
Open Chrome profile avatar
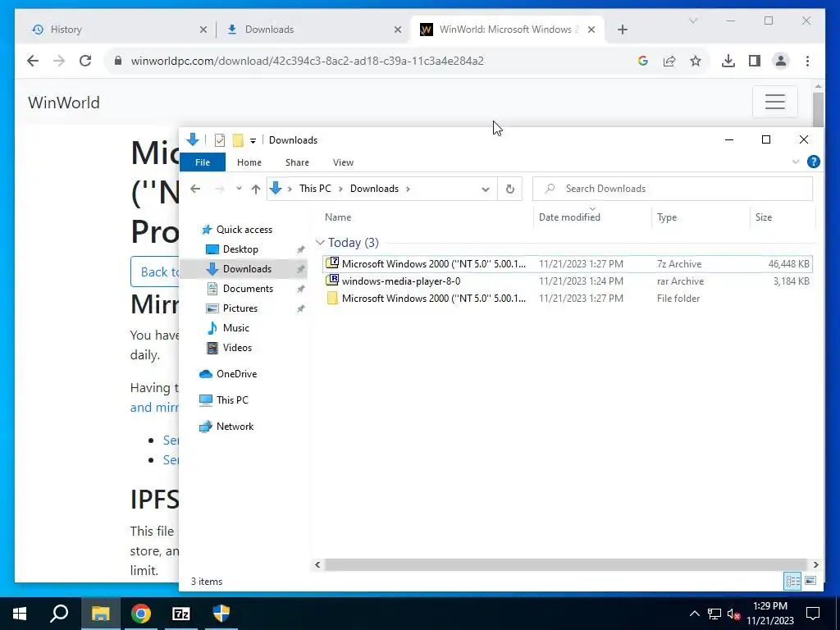point(781,61)
